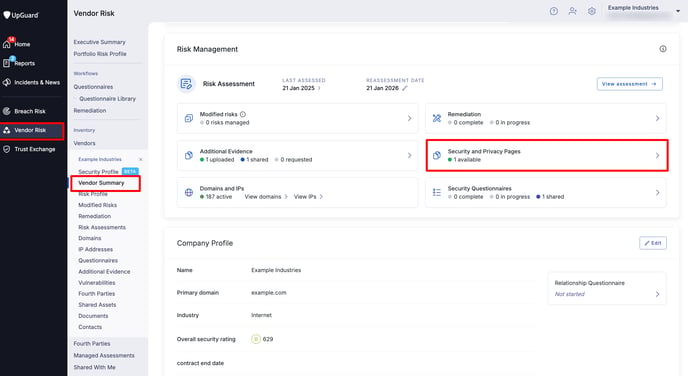This screenshot has width=688, height=376.
Task: Expand the Example Industries account dropdown
Action: click(x=678, y=11)
